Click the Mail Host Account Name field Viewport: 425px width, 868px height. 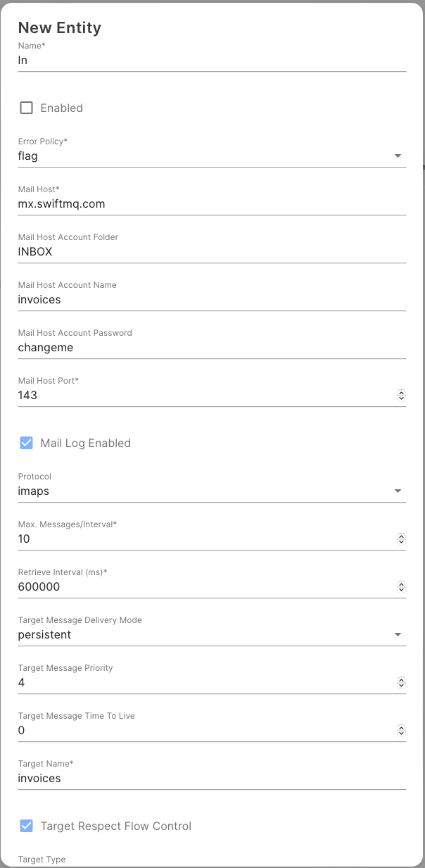click(x=211, y=300)
